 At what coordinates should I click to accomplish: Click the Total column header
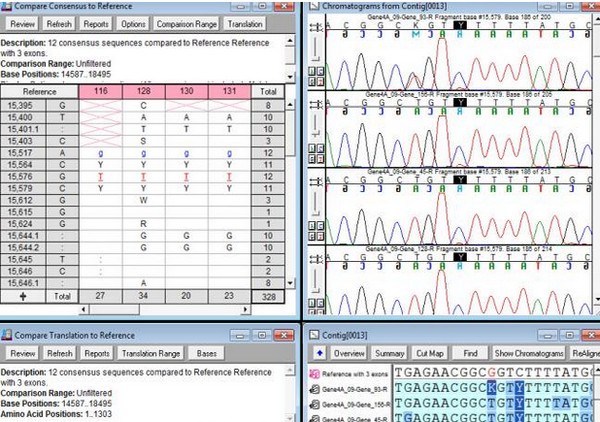coord(268,91)
